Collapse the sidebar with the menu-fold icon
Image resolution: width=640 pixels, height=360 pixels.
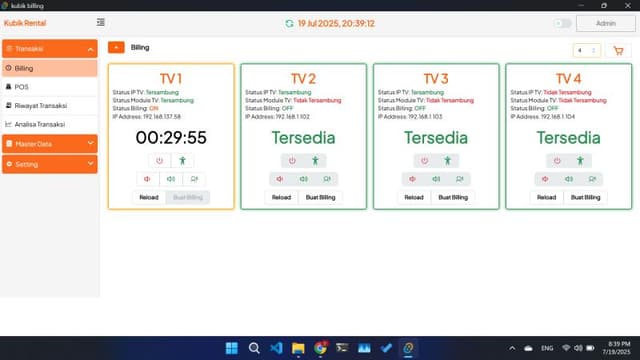pyautogui.click(x=100, y=22)
